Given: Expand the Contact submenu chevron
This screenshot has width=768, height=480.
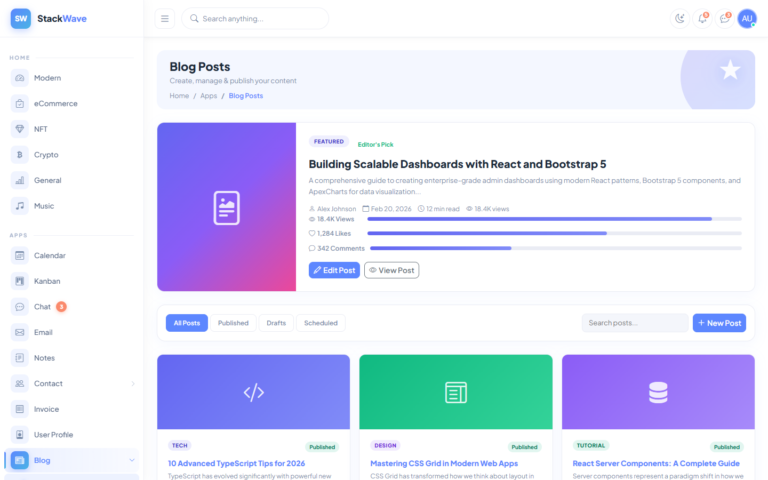Looking at the screenshot, I should click(132, 383).
